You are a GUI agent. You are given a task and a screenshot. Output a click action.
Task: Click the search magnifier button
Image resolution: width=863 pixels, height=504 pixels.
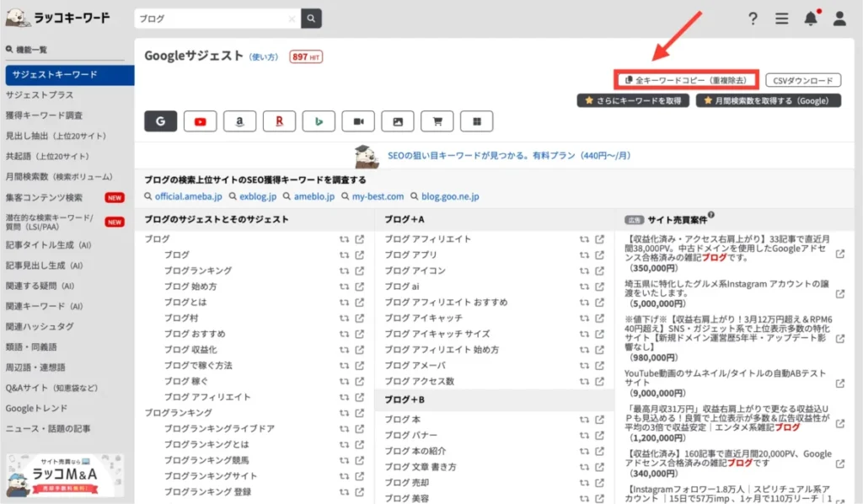click(x=311, y=19)
